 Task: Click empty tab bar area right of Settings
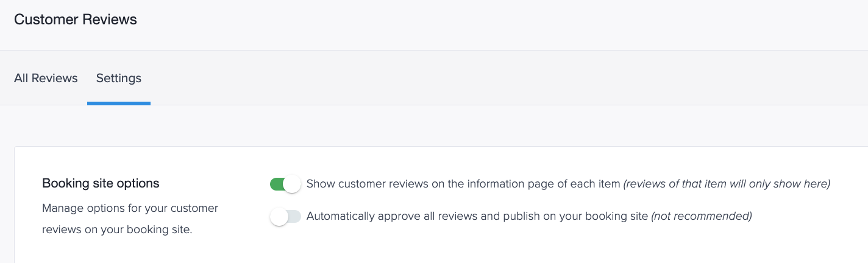click(x=506, y=78)
